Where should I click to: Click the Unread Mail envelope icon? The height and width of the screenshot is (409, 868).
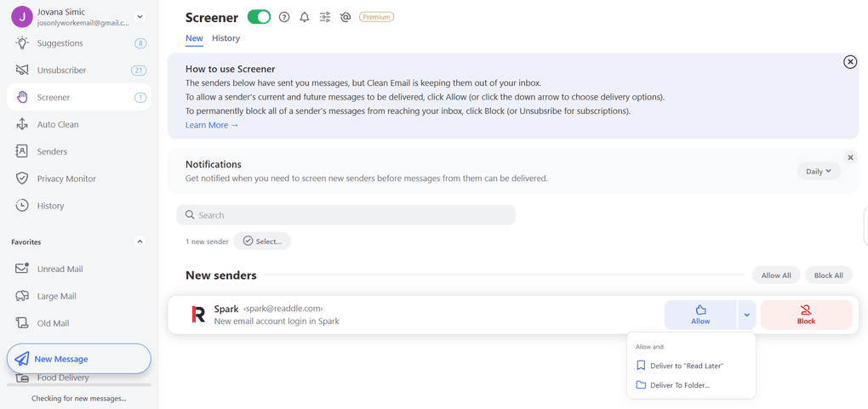pyautogui.click(x=21, y=269)
